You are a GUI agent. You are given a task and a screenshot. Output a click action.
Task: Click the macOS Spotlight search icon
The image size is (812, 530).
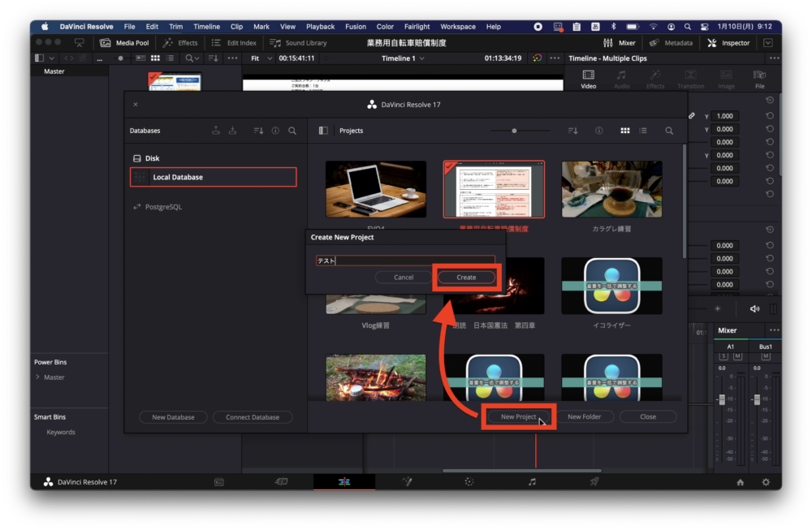688,27
